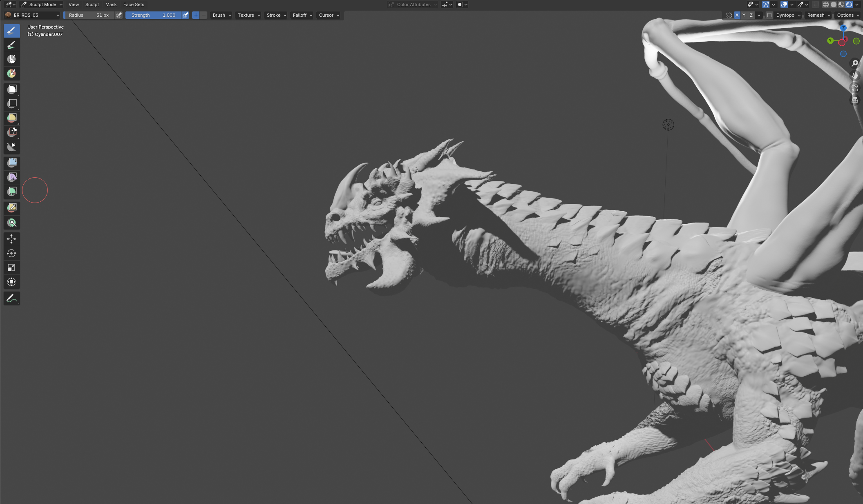Select the Annotate tool
The height and width of the screenshot is (504, 863).
pos(12,298)
